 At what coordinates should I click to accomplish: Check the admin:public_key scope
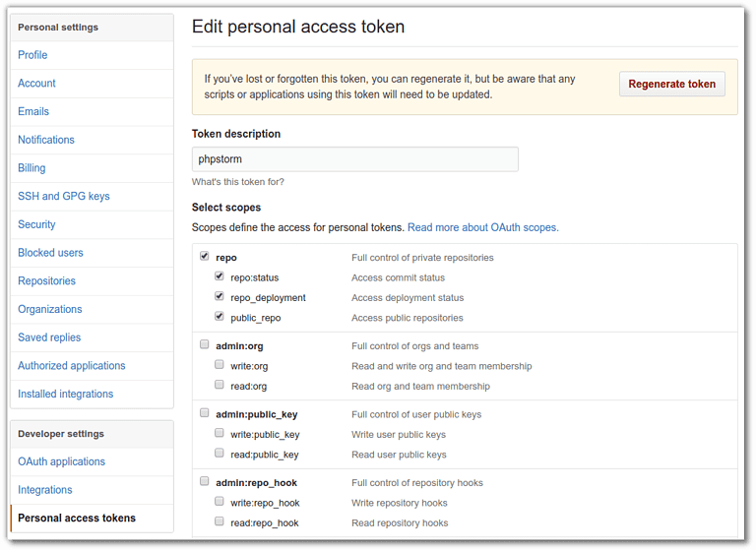(x=205, y=413)
